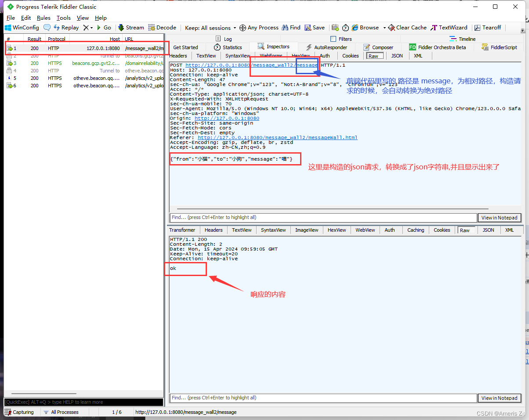
Task: Click response View in Notepad button
Action: click(499, 398)
